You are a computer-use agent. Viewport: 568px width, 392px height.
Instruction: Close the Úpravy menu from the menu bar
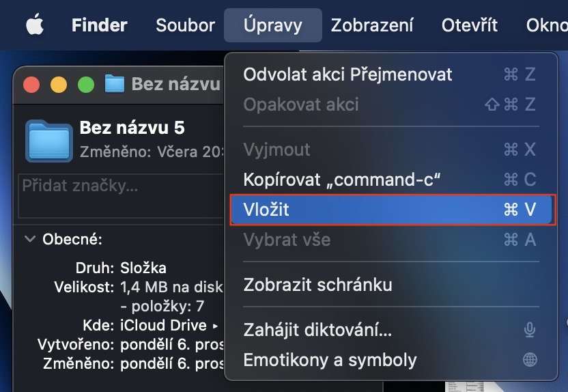coord(272,26)
